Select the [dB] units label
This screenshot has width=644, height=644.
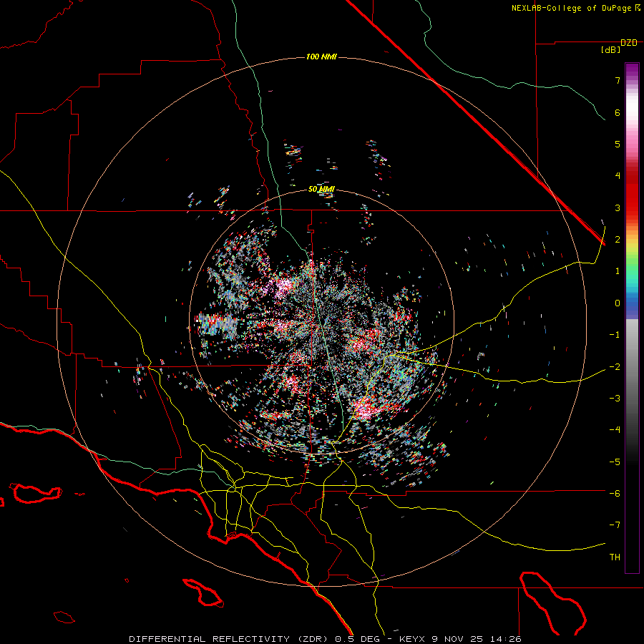click(x=611, y=50)
